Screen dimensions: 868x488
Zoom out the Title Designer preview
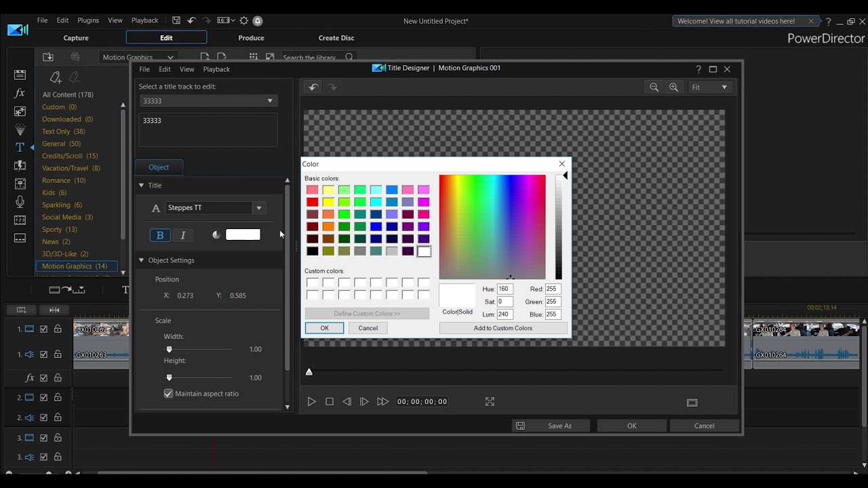[654, 87]
